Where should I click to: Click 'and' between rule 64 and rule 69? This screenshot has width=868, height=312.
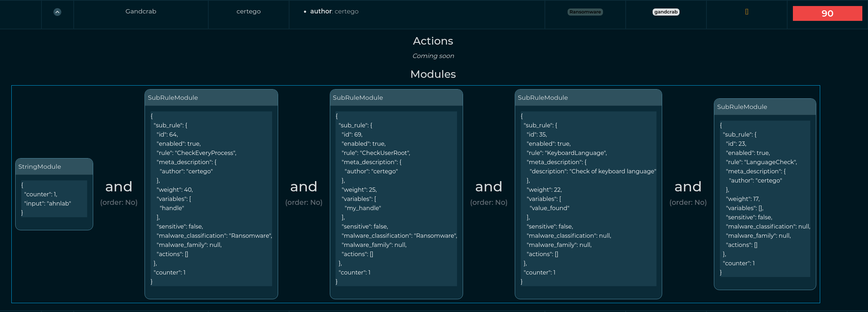[x=304, y=187]
